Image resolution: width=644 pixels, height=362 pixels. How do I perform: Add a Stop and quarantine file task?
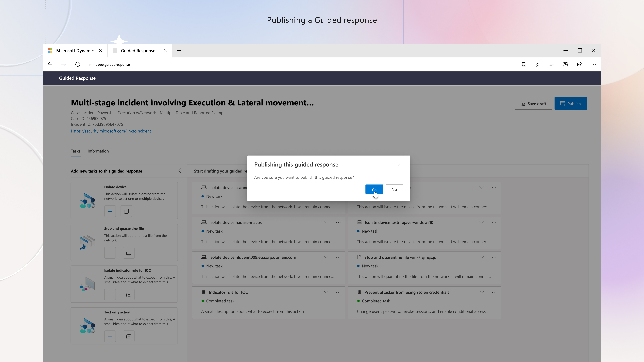tap(110, 253)
